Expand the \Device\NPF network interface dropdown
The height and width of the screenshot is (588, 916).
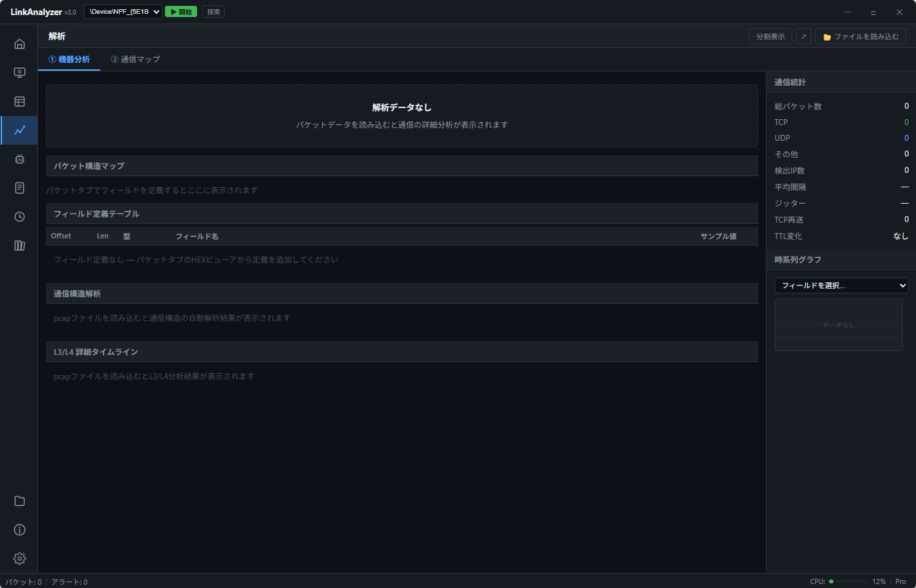[x=123, y=12]
